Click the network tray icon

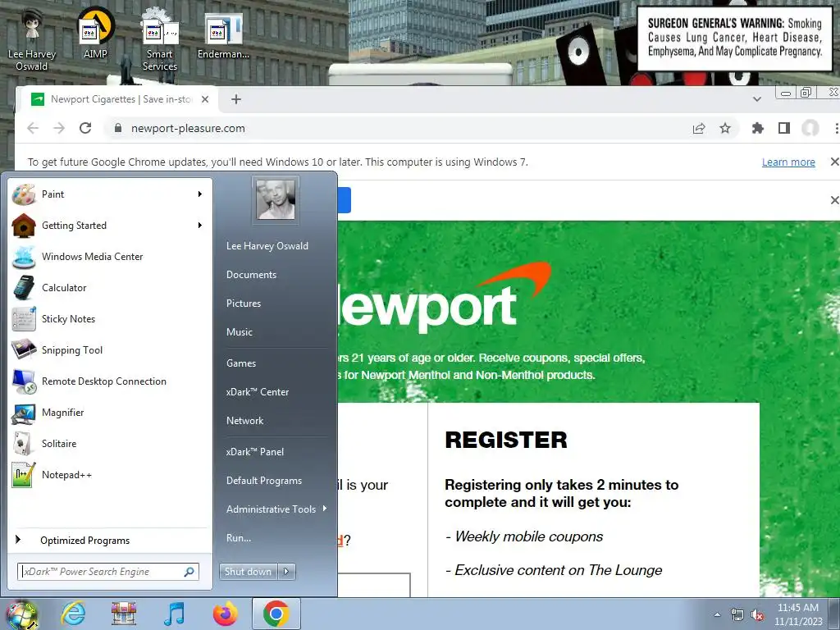point(737,614)
